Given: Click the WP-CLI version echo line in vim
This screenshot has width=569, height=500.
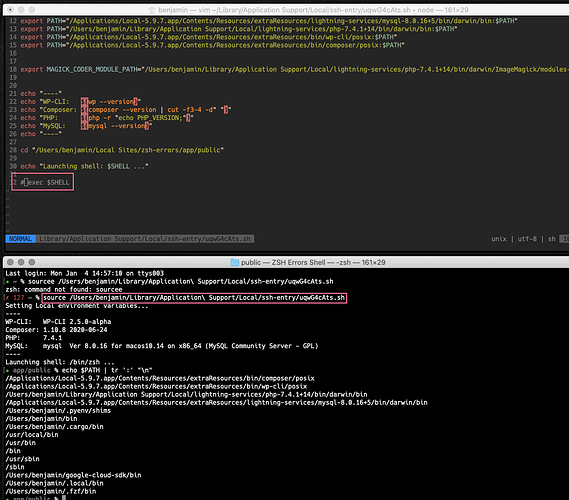Looking at the screenshot, I should coord(80,102).
